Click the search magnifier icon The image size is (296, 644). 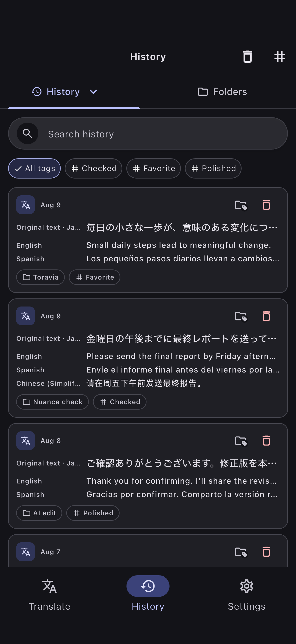point(27,134)
